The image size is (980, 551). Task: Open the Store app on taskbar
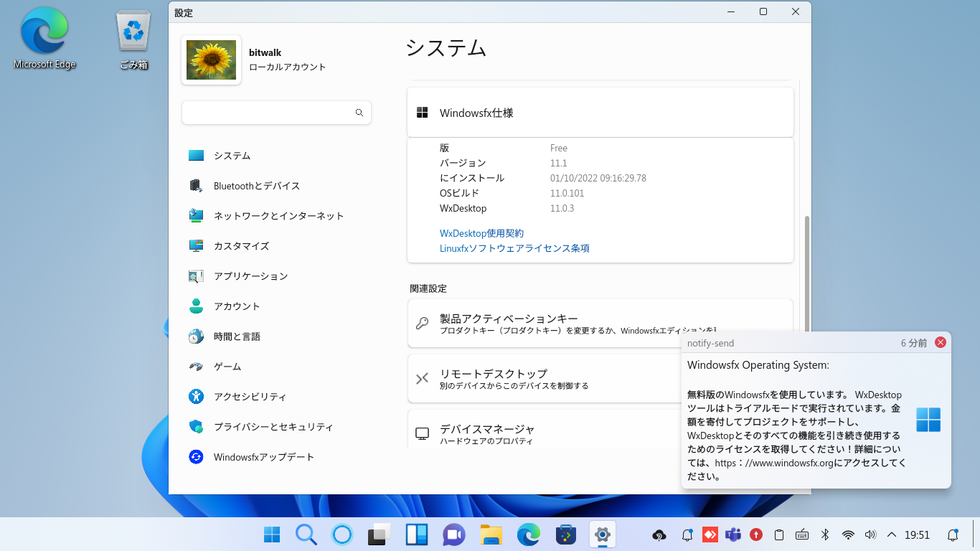click(566, 534)
